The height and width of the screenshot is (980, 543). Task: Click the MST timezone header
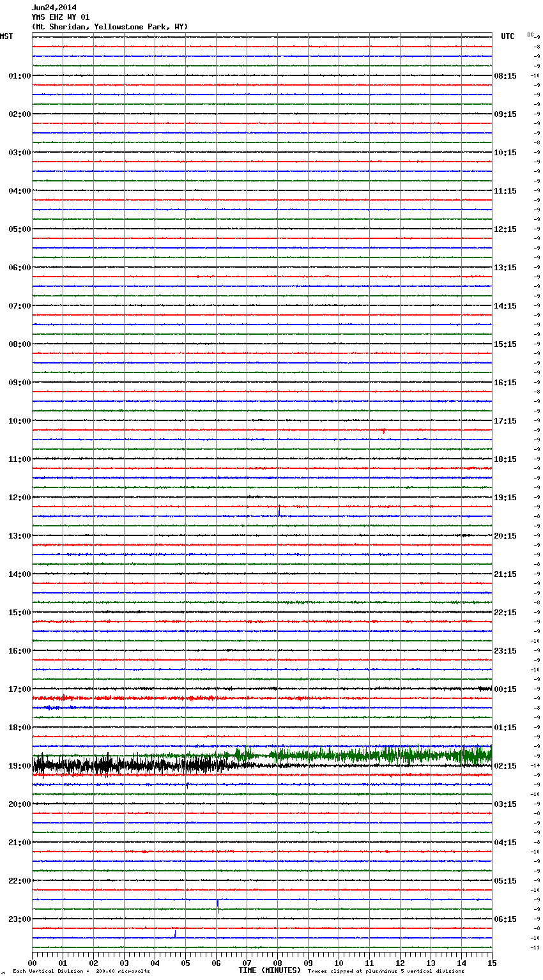click(6, 36)
